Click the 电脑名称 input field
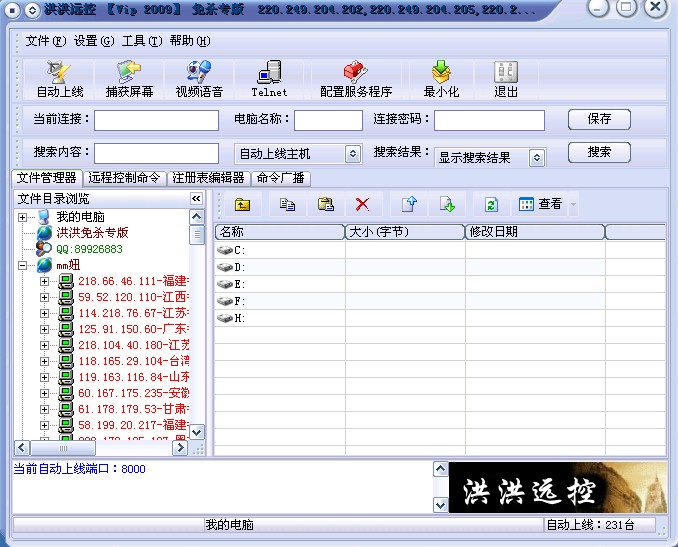 pos(328,120)
